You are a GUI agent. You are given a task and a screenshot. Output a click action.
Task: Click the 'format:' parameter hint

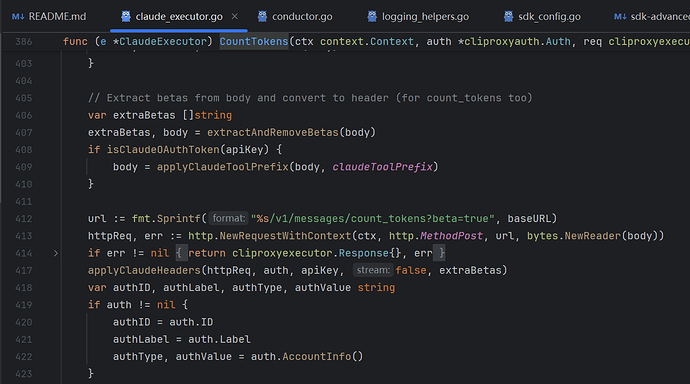pos(228,219)
